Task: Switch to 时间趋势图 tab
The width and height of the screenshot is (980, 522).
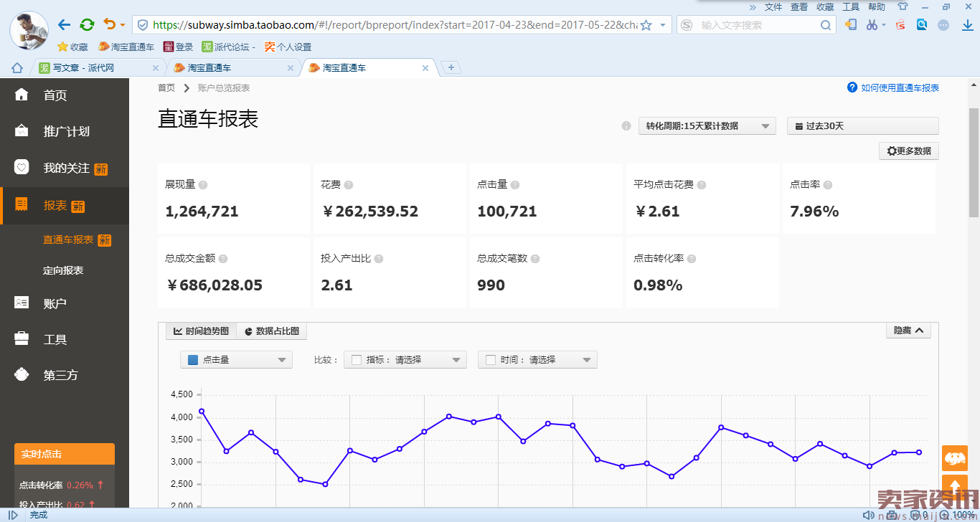Action: pyautogui.click(x=201, y=331)
